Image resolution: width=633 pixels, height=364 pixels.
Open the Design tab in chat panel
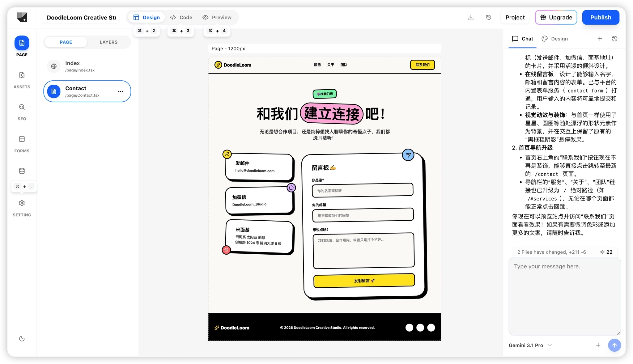coord(555,39)
